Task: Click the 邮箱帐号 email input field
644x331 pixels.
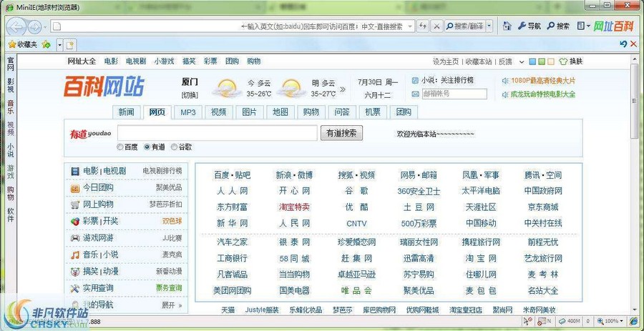Action: [x=454, y=94]
